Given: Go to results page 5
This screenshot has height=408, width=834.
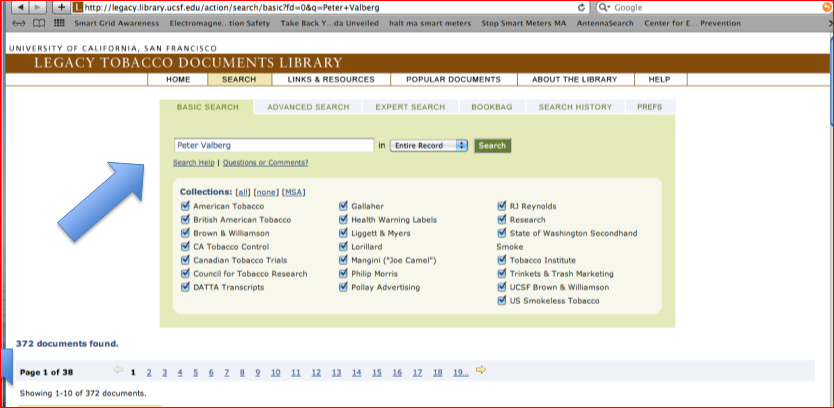Looking at the screenshot, I should coord(196,372).
